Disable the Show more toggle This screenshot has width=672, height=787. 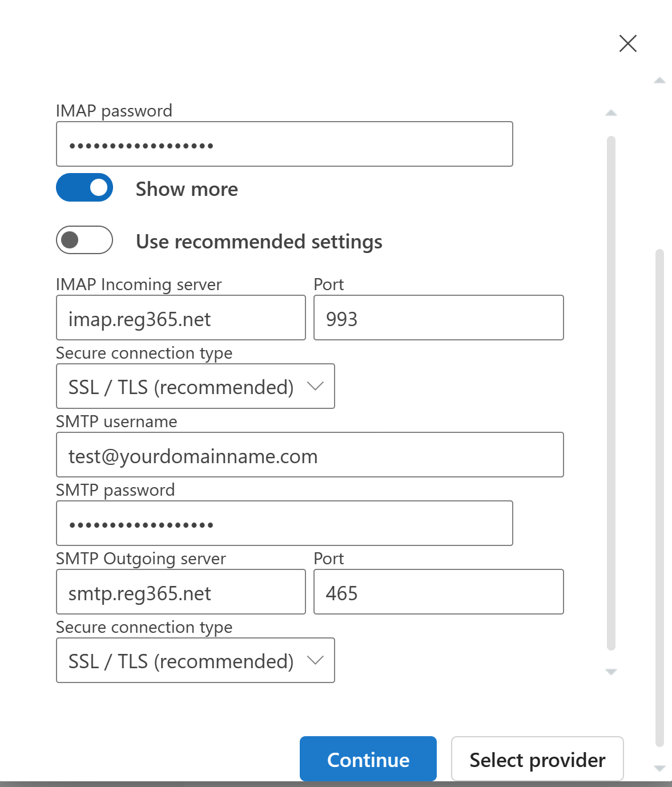point(84,187)
